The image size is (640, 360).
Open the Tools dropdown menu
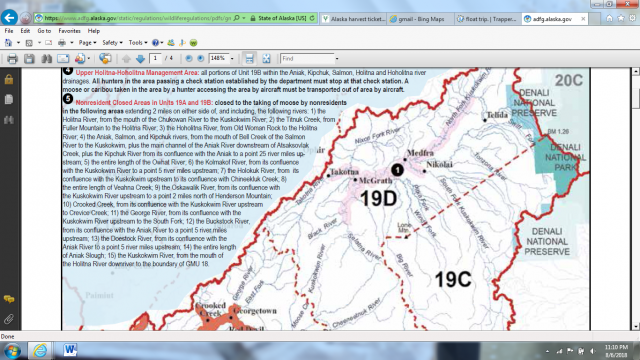138,42
